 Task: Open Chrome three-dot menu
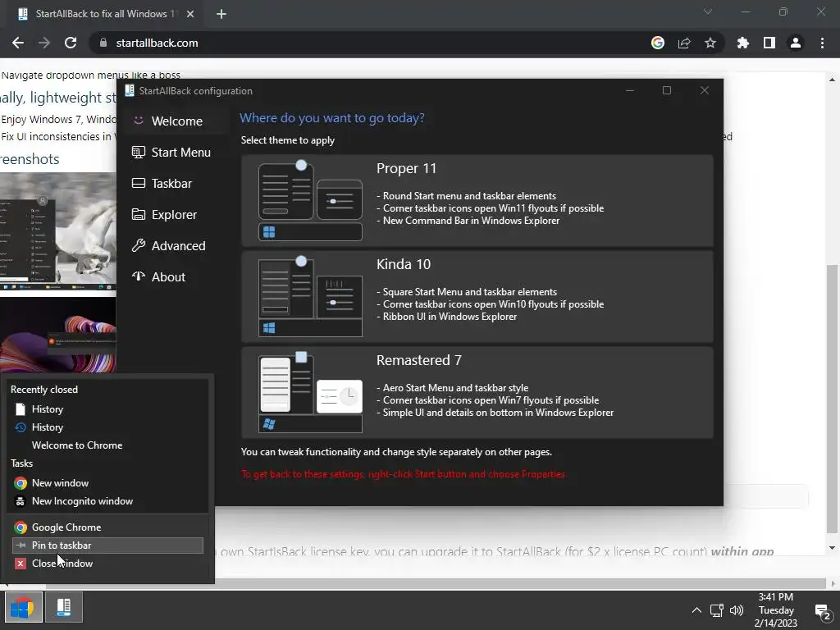[x=822, y=43]
